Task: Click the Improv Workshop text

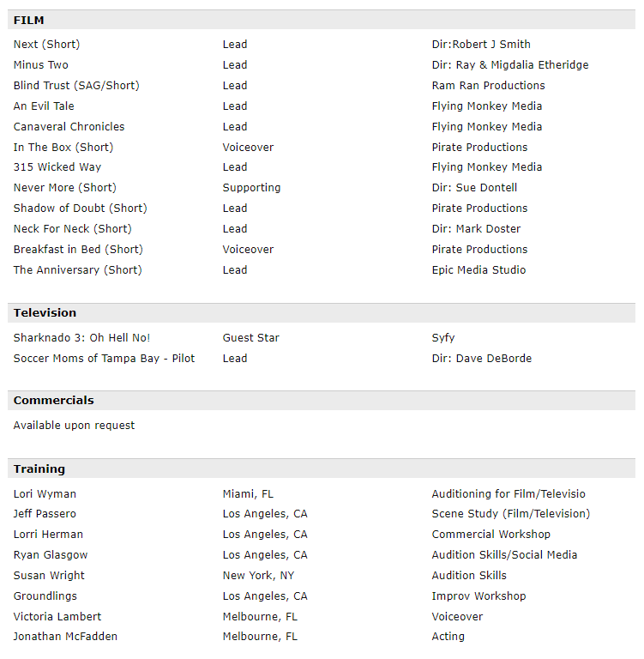Action: (x=478, y=596)
